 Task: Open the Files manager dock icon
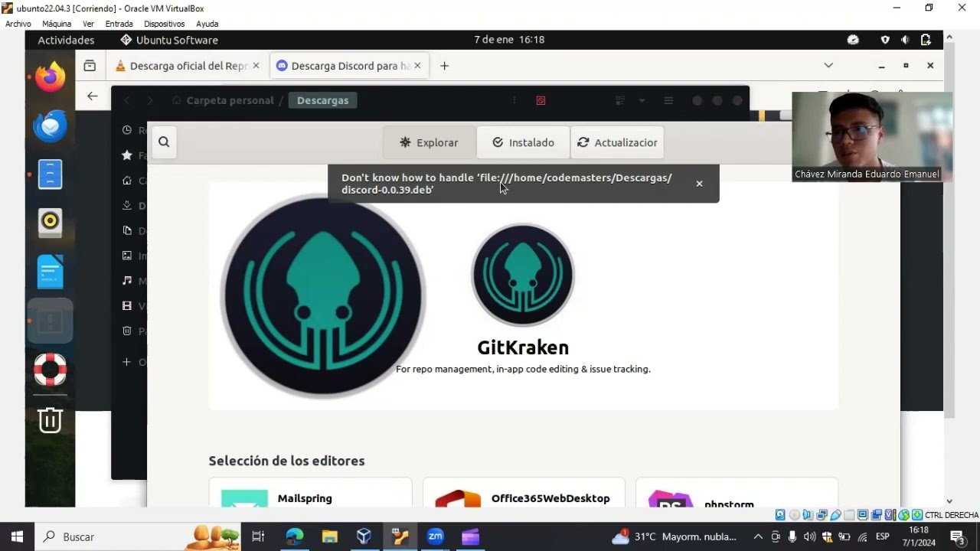pyautogui.click(x=51, y=174)
